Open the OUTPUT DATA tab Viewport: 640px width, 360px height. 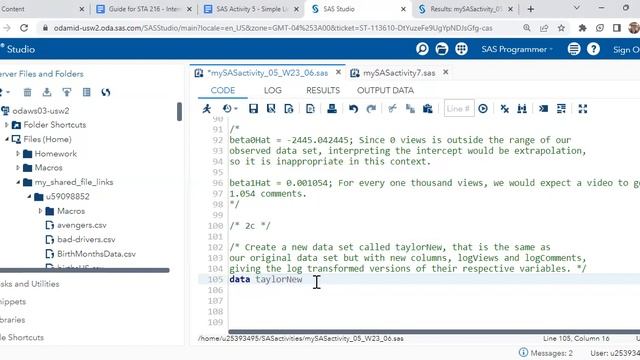tap(385, 90)
